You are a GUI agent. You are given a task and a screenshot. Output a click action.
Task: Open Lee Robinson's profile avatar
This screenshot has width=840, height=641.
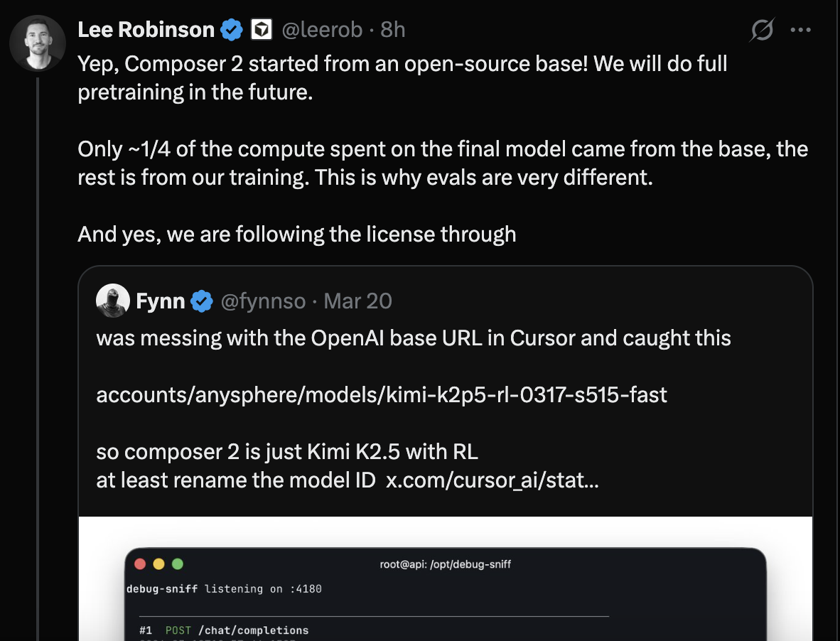tap(38, 43)
